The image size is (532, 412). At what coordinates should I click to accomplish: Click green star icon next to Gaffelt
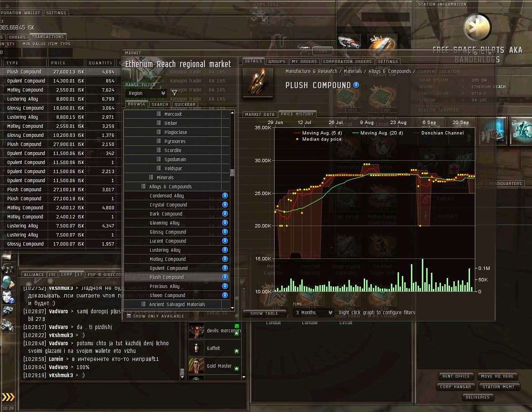click(x=236, y=351)
